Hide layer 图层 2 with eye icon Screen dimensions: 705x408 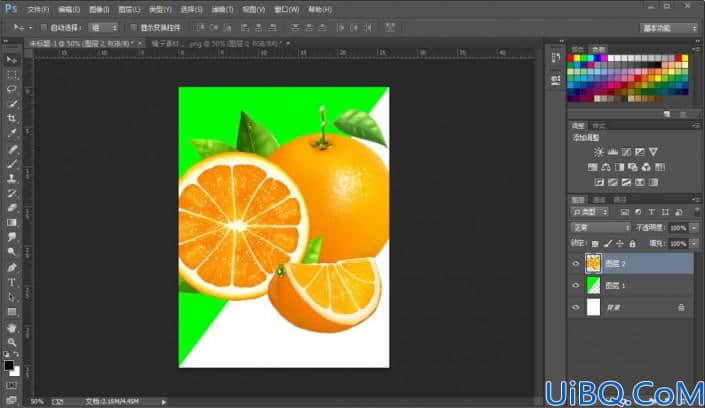[x=576, y=264]
